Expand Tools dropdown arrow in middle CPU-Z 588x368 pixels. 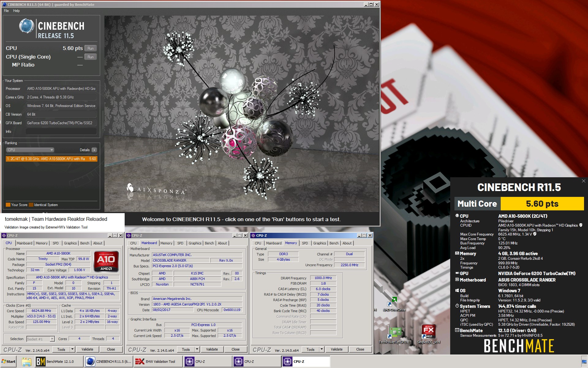coord(197,349)
